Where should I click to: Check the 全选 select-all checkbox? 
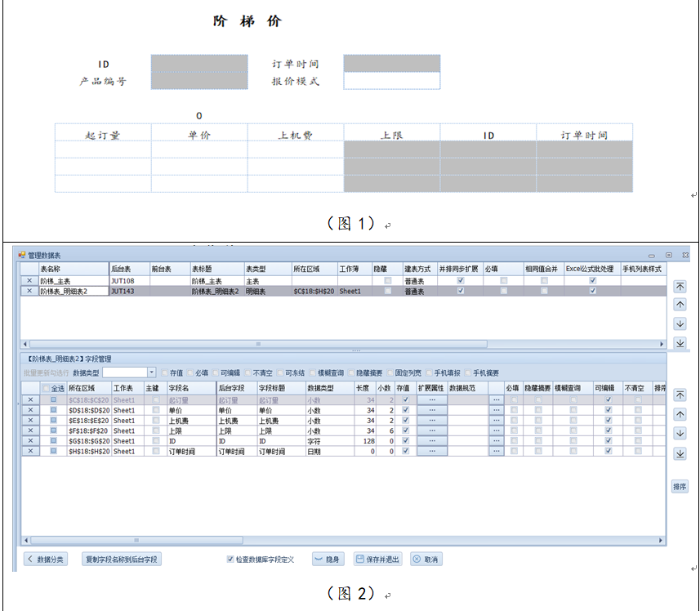46,389
